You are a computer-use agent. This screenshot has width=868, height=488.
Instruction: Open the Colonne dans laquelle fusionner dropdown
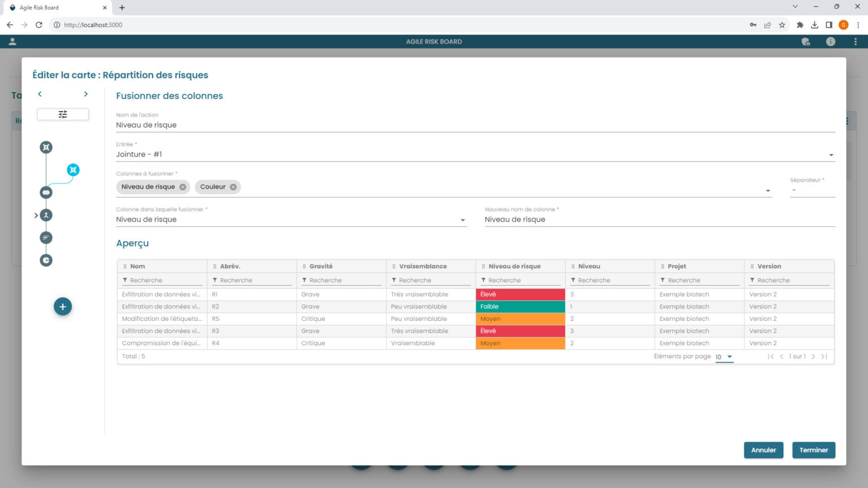tap(463, 220)
